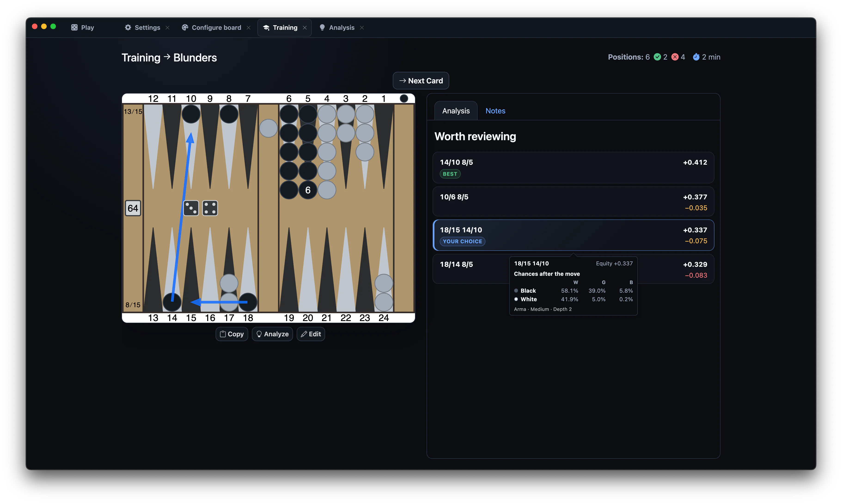Select move 18/14 8/5
This screenshot has width=842, height=504.
(573, 269)
